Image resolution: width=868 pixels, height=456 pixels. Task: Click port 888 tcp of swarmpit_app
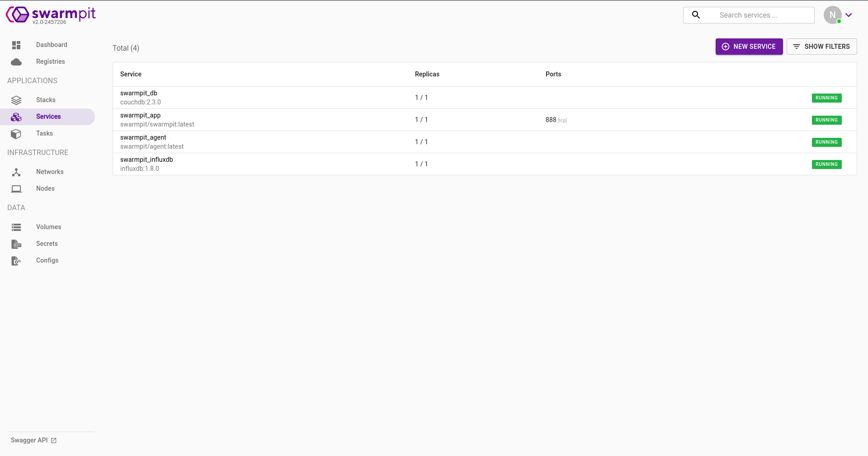coord(556,120)
